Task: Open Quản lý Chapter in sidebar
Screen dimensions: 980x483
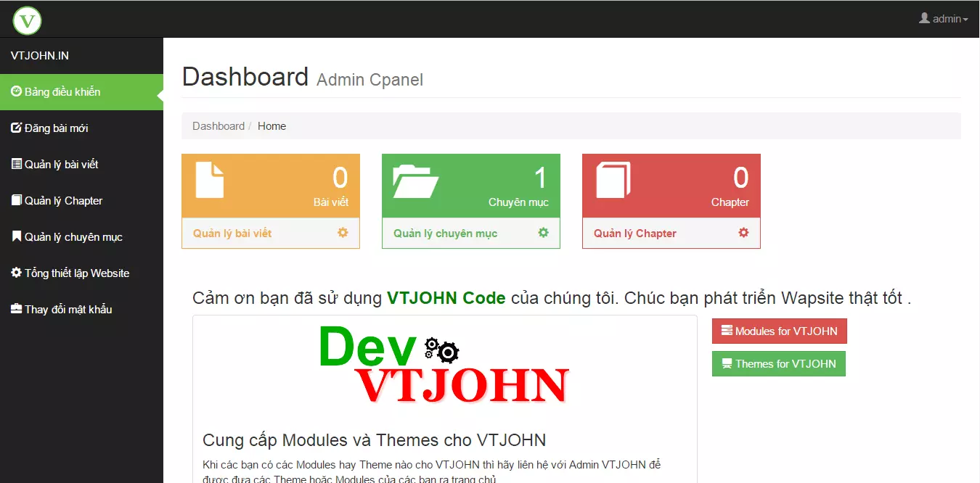Action: 63,201
